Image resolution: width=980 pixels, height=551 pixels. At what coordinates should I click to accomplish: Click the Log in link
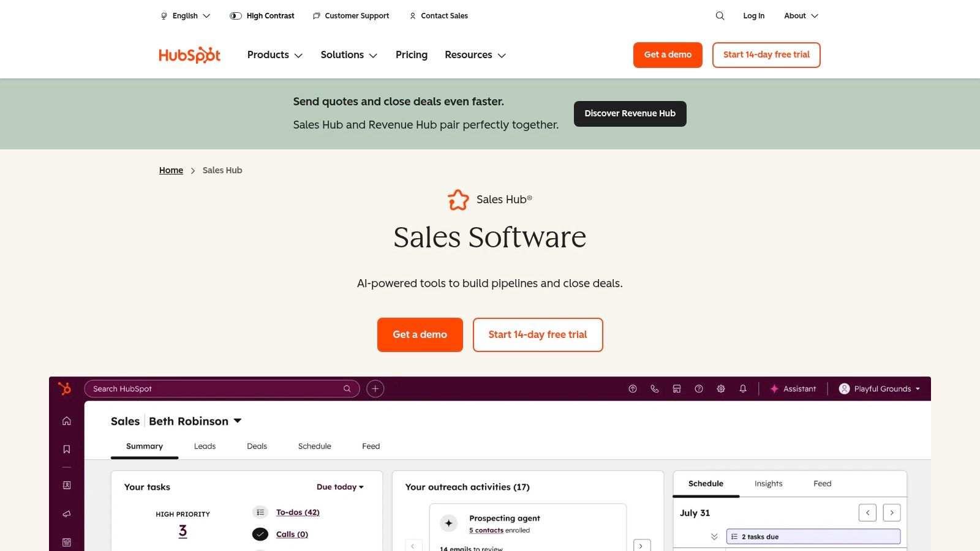tap(753, 16)
